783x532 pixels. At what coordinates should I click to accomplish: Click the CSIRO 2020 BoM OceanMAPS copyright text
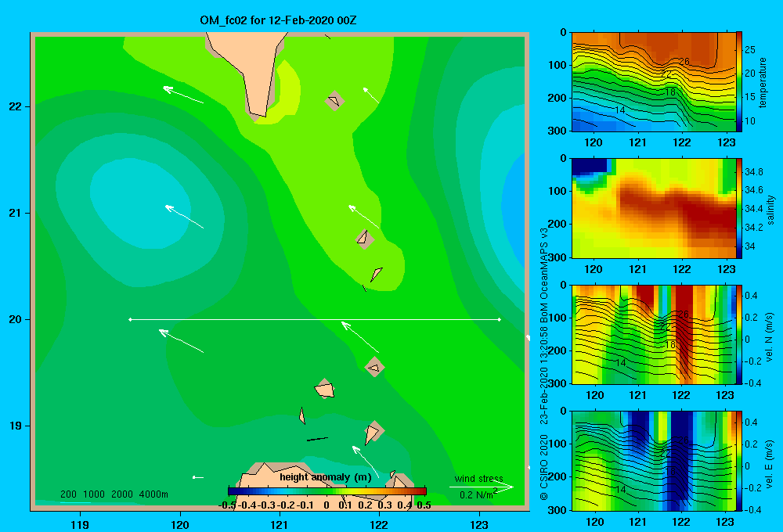[544, 365]
